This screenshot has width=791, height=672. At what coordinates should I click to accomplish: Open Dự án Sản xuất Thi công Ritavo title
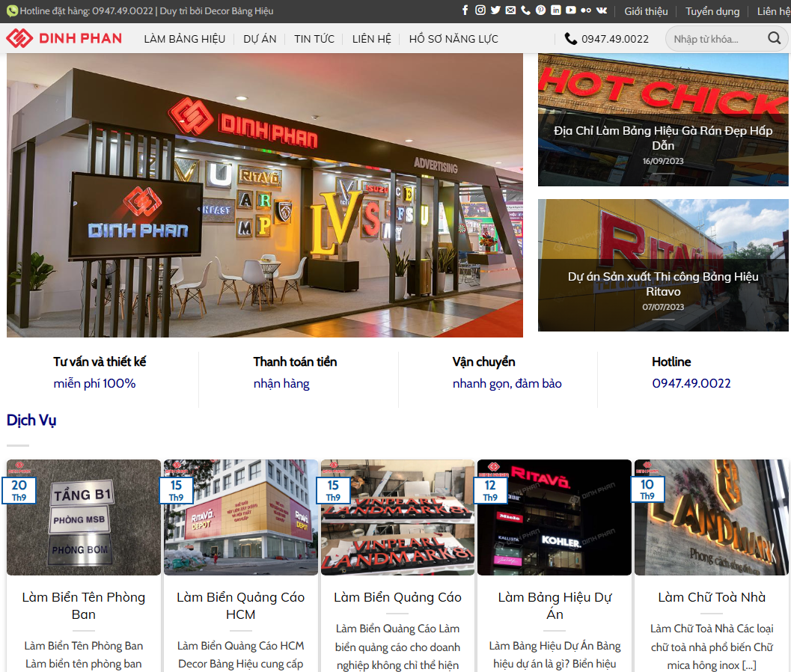(x=663, y=284)
